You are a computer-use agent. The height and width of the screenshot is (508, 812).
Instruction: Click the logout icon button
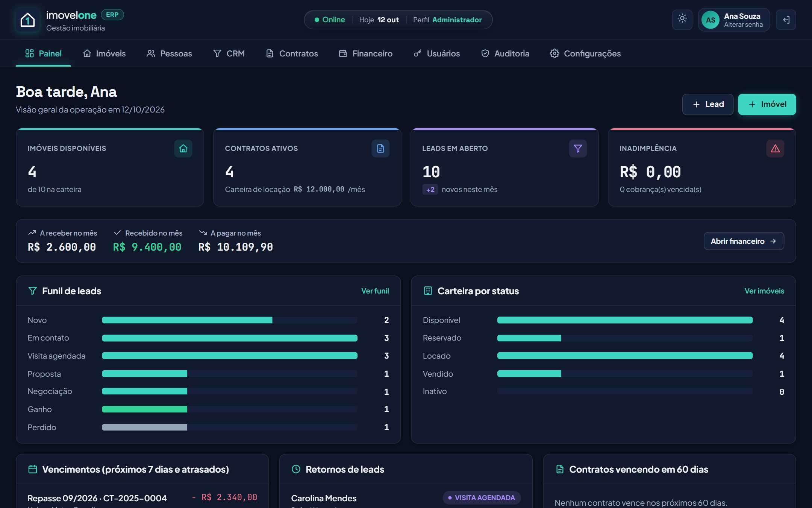(786, 20)
